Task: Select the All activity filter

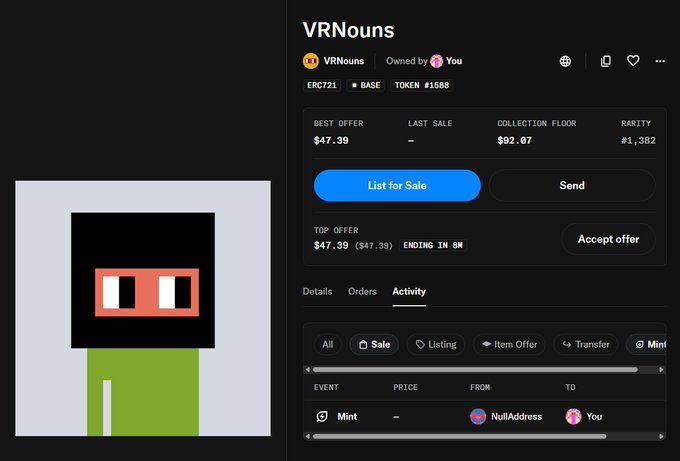Action: click(328, 344)
